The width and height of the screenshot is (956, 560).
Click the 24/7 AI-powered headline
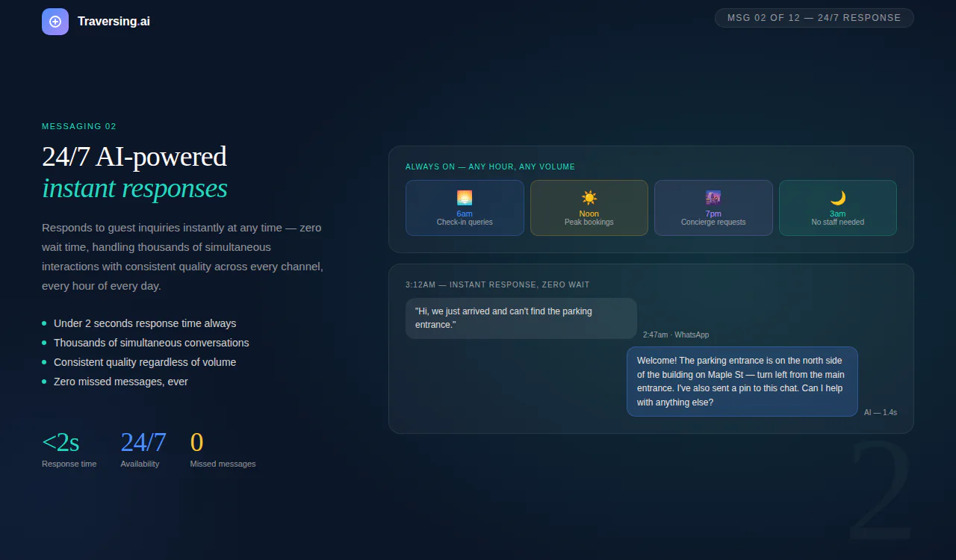point(134,157)
